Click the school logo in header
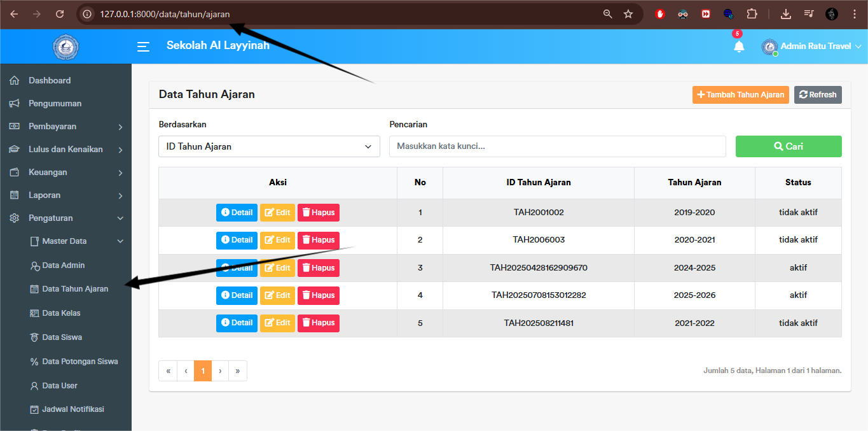 click(x=65, y=46)
